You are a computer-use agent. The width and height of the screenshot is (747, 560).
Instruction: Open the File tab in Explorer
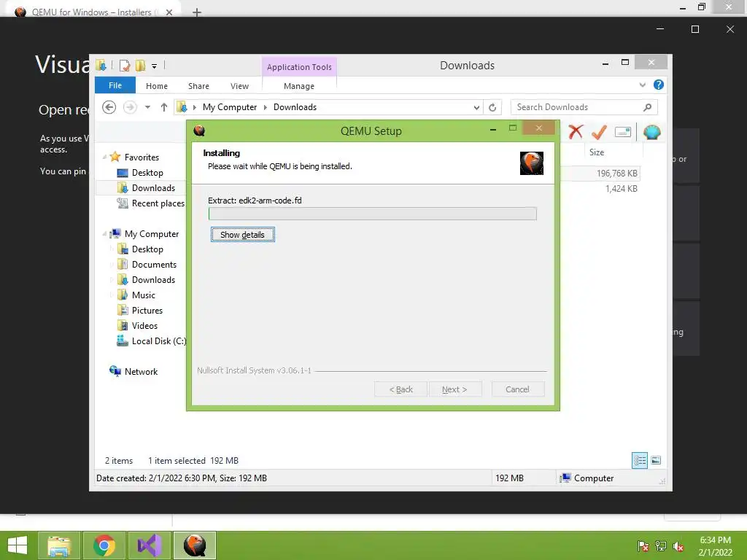pos(115,85)
